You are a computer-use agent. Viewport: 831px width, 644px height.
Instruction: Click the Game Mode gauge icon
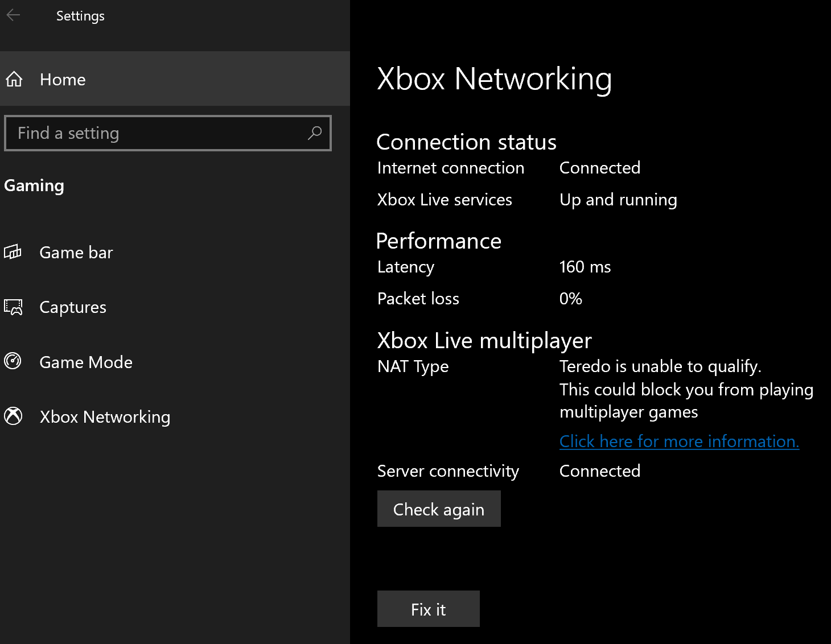(x=13, y=361)
